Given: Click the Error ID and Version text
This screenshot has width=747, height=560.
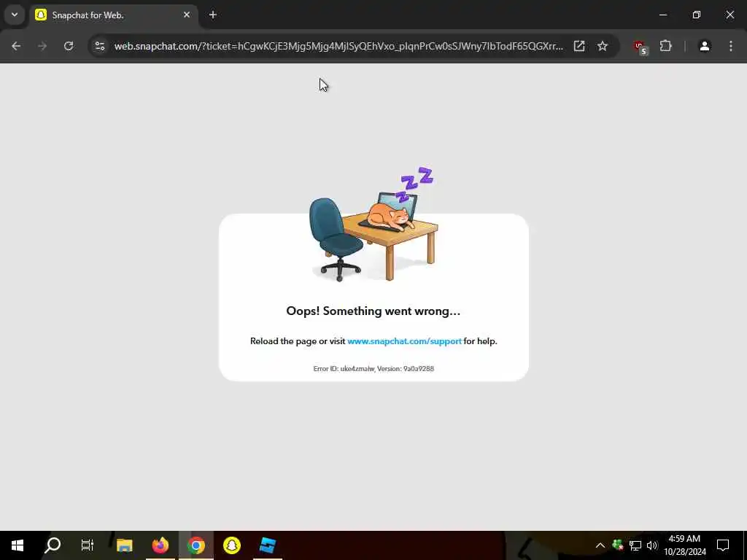Looking at the screenshot, I should 373,368.
